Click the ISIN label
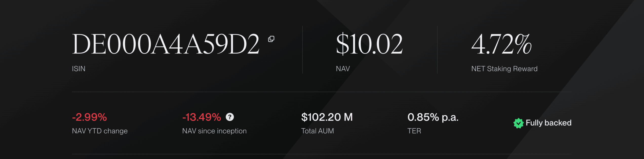The height and width of the screenshot is (159, 644). (79, 69)
